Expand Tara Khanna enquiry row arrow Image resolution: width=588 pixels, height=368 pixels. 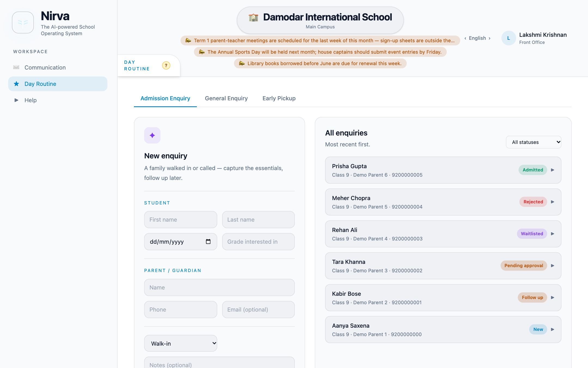553,266
